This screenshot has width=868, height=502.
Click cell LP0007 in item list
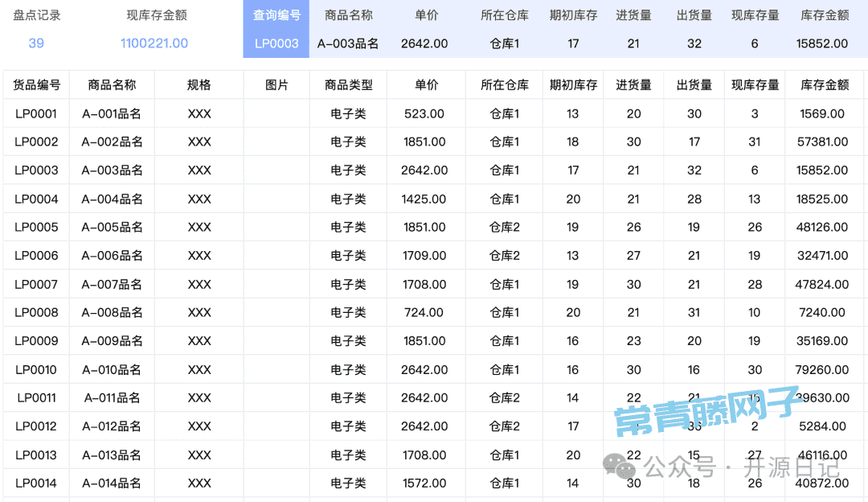click(36, 284)
